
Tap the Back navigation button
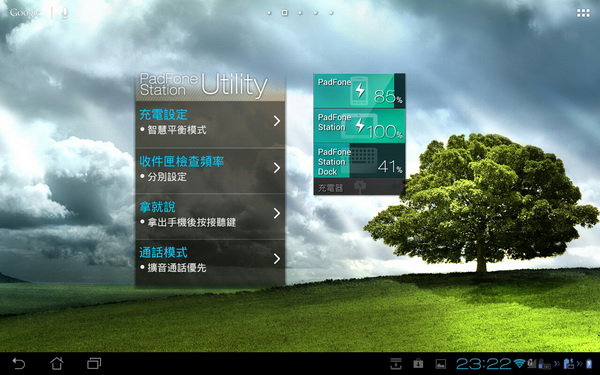click(19, 363)
